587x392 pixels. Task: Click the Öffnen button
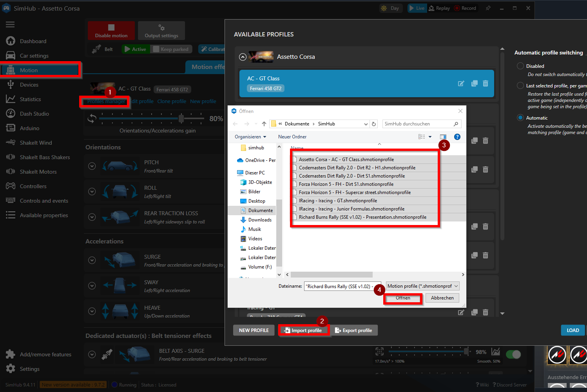click(x=402, y=298)
